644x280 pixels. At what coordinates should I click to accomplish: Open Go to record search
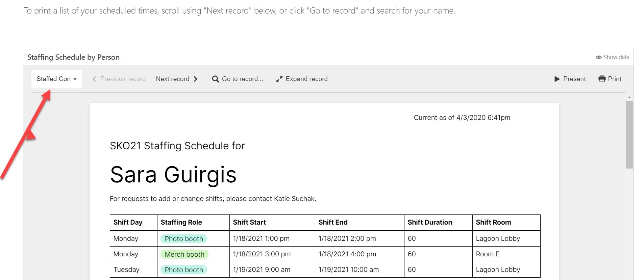(238, 79)
